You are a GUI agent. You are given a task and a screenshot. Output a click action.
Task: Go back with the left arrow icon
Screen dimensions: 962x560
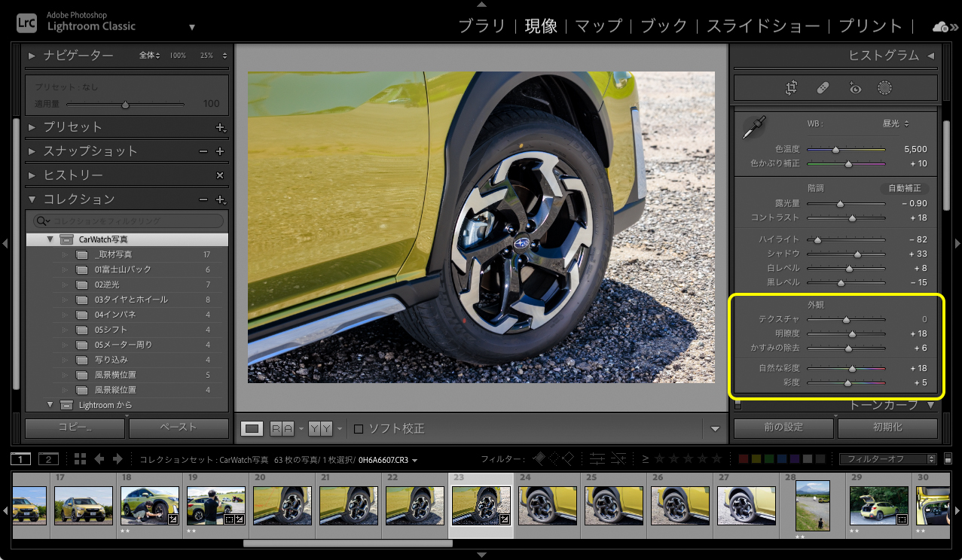(99, 459)
